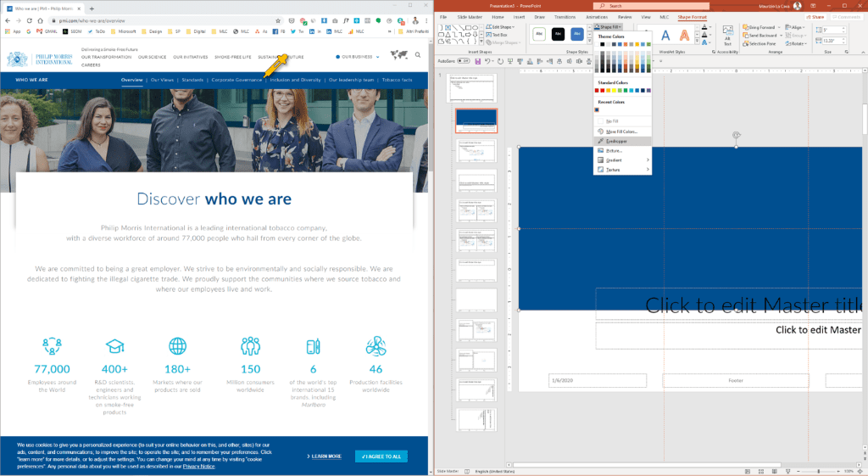Open the Selection Pane
868x476 pixels.
pos(759,44)
